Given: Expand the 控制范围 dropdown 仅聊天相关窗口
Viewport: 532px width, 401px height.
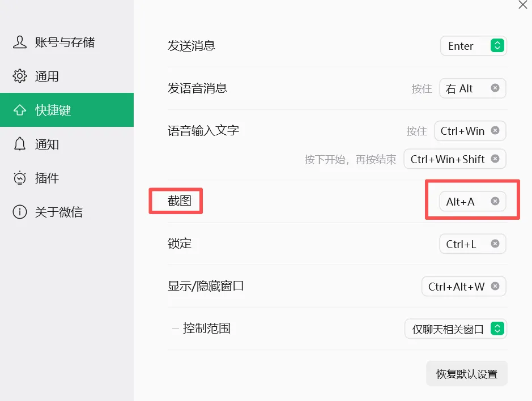Looking at the screenshot, I should coord(456,329).
